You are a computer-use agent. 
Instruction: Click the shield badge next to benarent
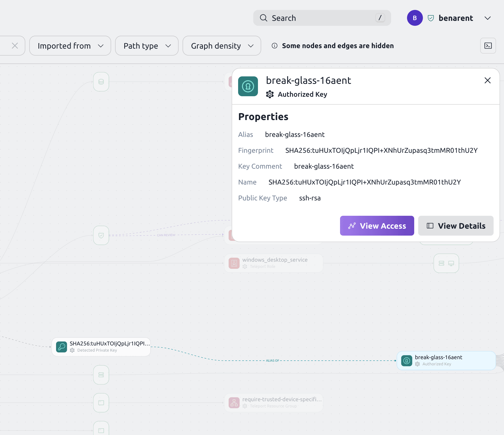(x=431, y=18)
